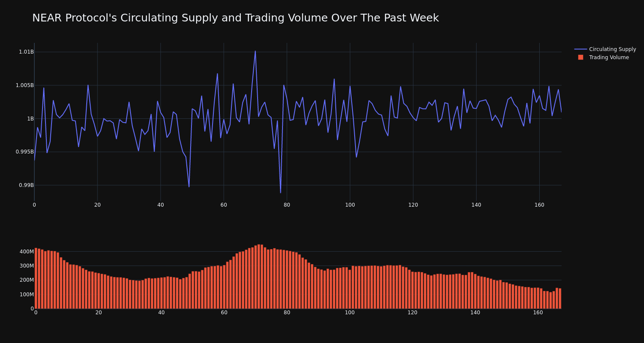Click the highest supply peak near x=70
Viewport: 644px width, 343px height.
tap(255, 51)
